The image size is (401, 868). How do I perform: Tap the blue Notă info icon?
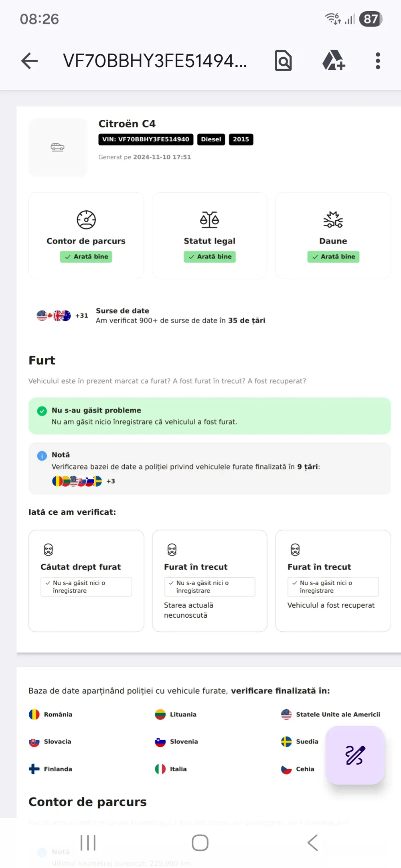42,456
